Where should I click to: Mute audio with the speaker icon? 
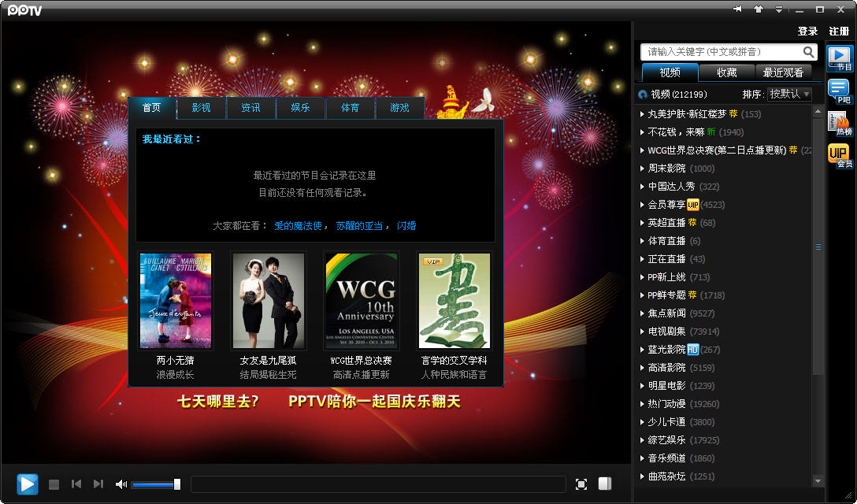[x=121, y=484]
